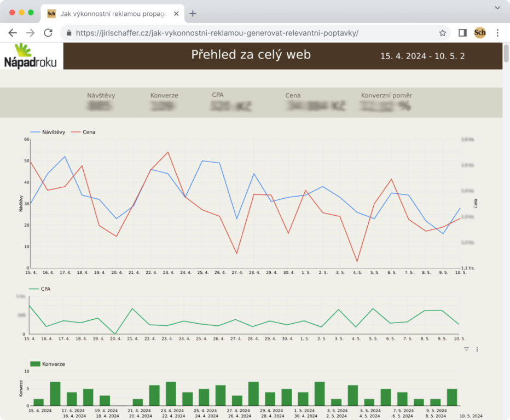Open the browser side panel
The height and width of the screenshot is (420, 510).
click(462, 33)
